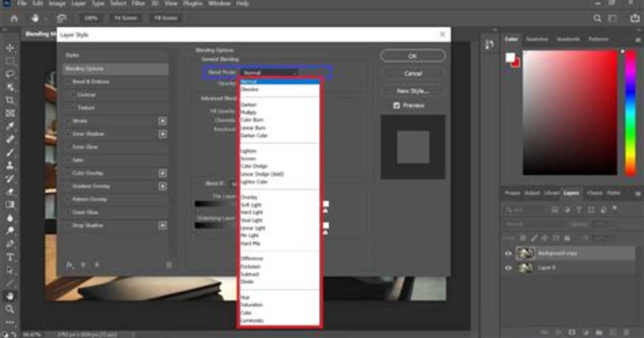This screenshot has width=644, height=338.
Task: Open the Blend Mode dropdown showing Normal
Action: click(x=269, y=73)
